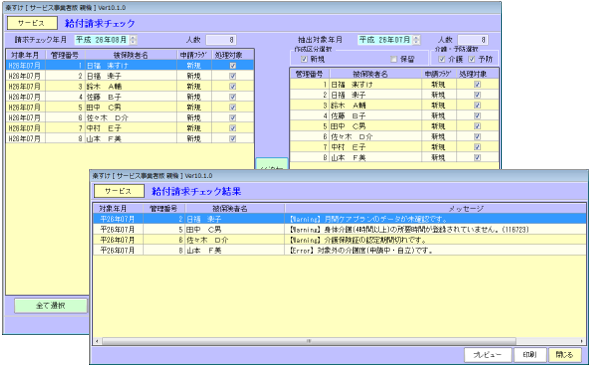
Task: Toggle 処理対象 checkbox for 中村 E子 in right list
Action: [477, 147]
